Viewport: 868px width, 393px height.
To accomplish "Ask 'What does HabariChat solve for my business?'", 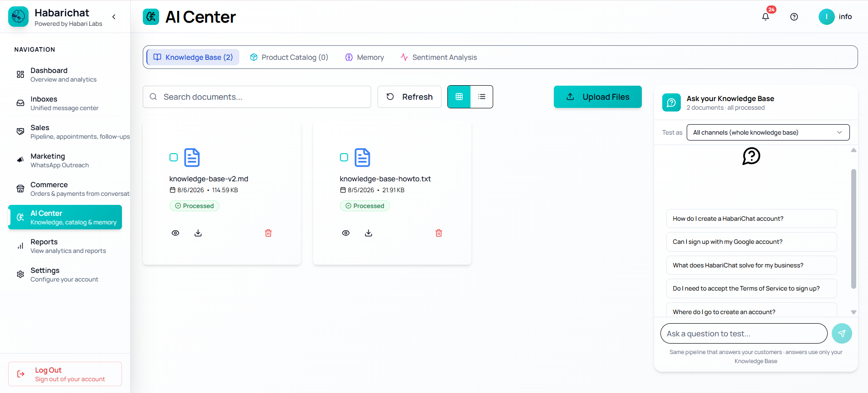I will click(x=752, y=265).
